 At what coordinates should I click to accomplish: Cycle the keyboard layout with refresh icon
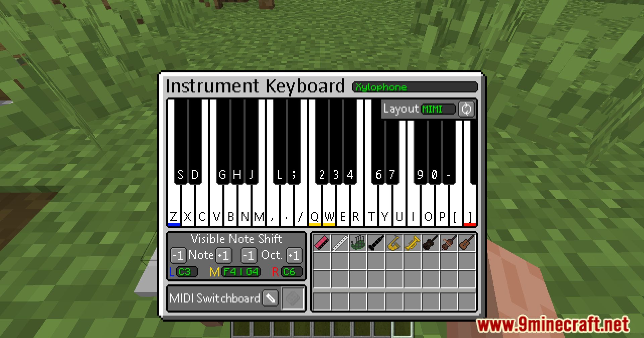point(466,109)
